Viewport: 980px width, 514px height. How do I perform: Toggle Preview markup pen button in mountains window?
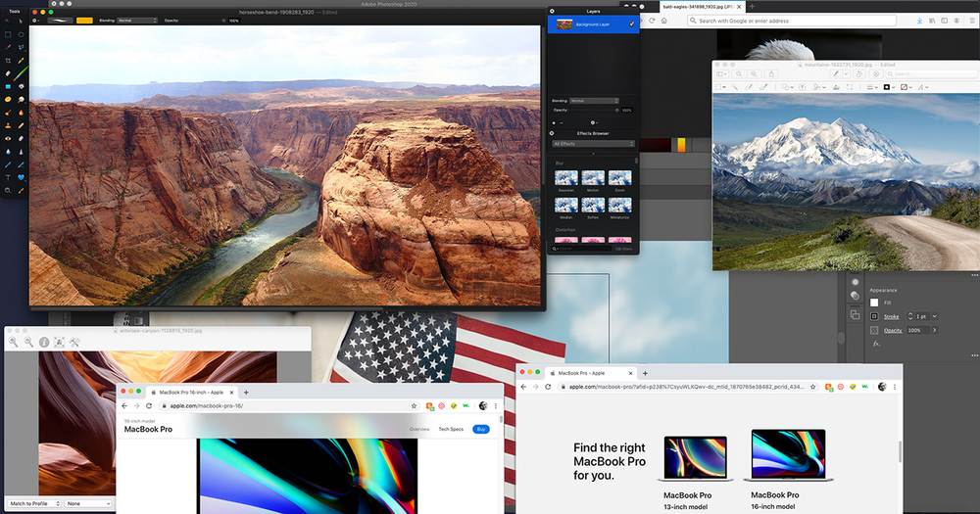tap(836, 73)
